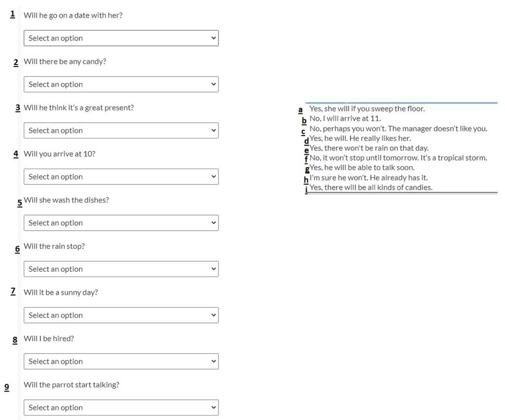Open dropdown for "Will I be hired?"
The height and width of the screenshot is (420, 505).
click(121, 361)
